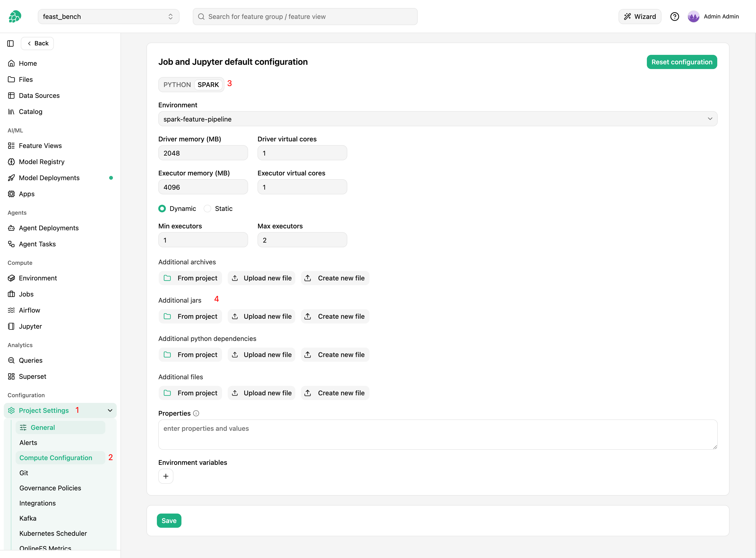Click the Admin Admin avatar
The image size is (756, 558).
(693, 17)
